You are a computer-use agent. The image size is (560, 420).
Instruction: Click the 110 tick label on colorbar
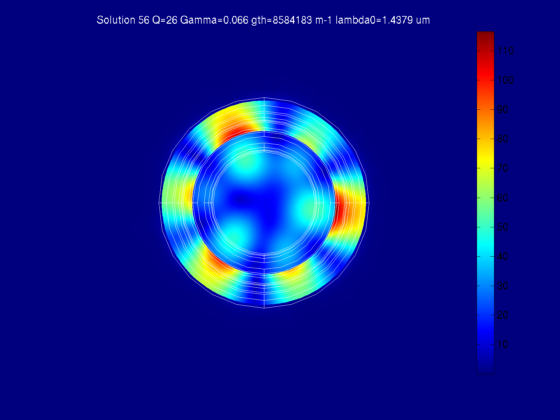(x=505, y=51)
